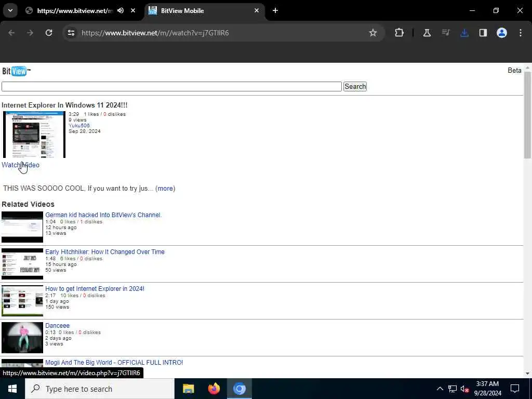
Task: Open Chrome three-dot menu
Action: [521, 33]
